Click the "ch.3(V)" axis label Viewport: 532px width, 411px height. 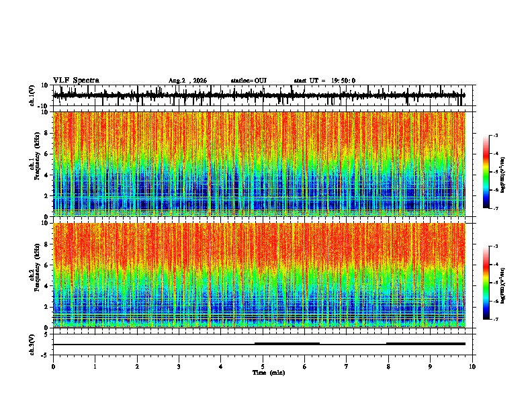click(x=32, y=345)
